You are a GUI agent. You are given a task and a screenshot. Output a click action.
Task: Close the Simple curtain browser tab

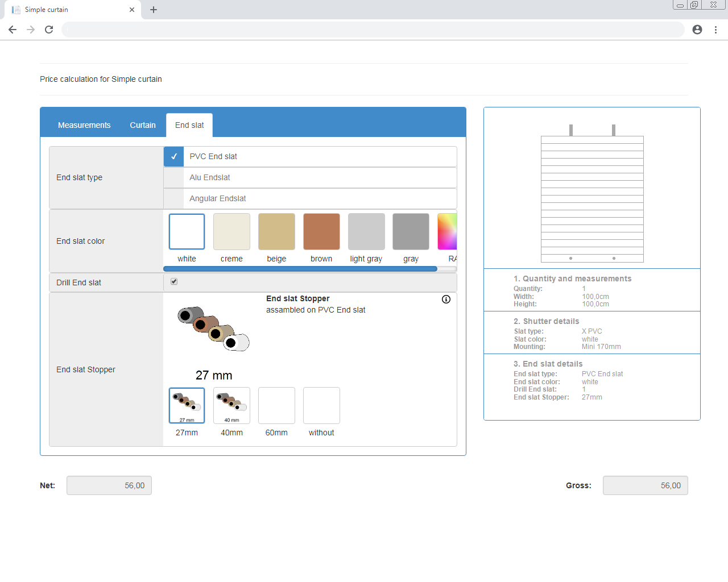tap(132, 10)
